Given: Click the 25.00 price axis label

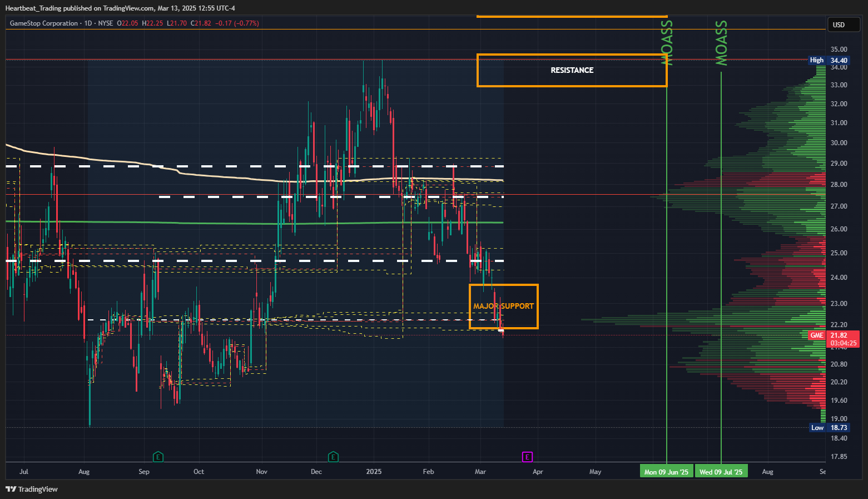Looking at the screenshot, I should pyautogui.click(x=839, y=253).
